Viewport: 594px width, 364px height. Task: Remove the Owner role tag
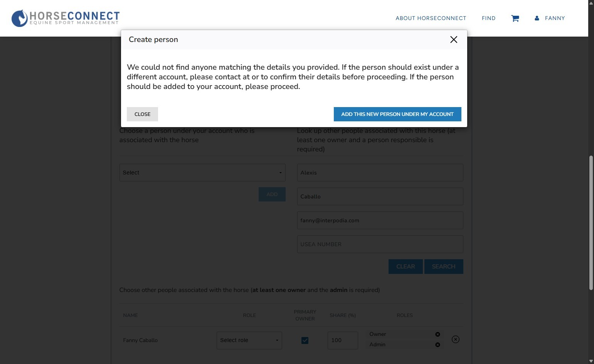(x=438, y=334)
